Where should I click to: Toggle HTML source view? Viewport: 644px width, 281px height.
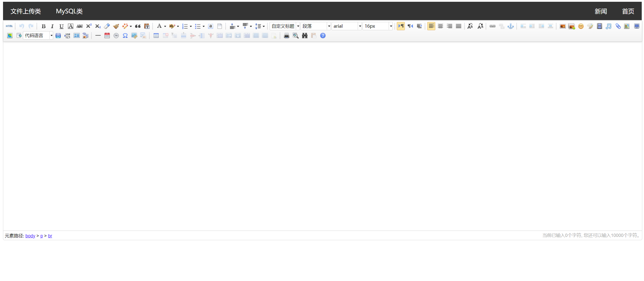click(x=9, y=26)
